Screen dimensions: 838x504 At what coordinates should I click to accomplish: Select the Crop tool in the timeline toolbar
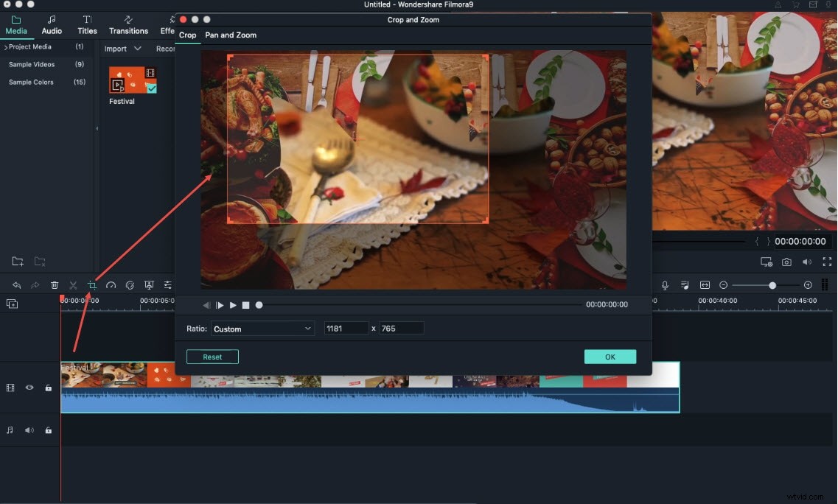[x=91, y=284]
